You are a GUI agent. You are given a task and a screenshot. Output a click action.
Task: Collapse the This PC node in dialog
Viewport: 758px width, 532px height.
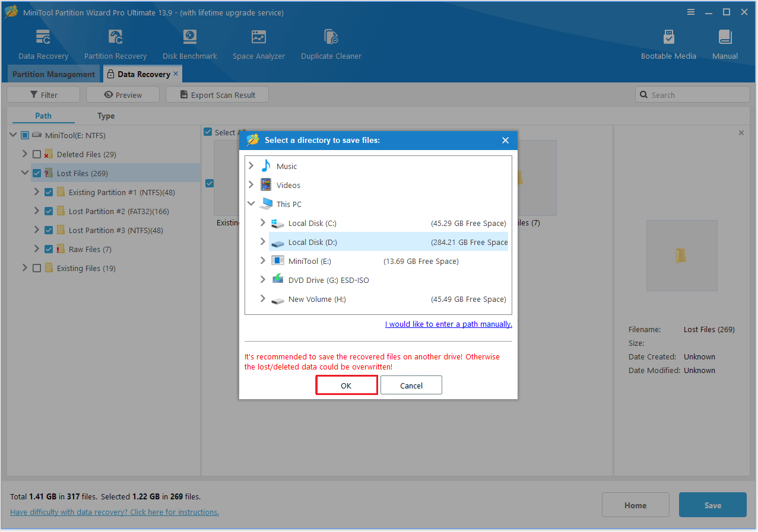click(251, 203)
